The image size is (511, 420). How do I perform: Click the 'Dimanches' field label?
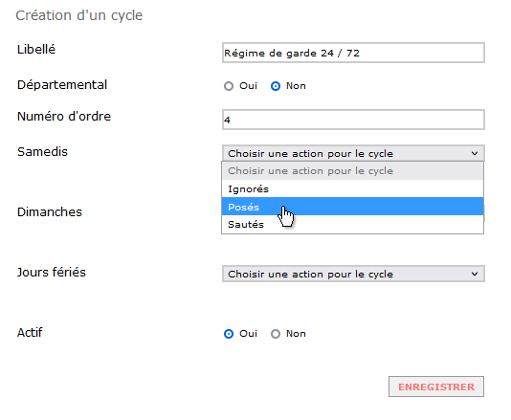click(50, 212)
